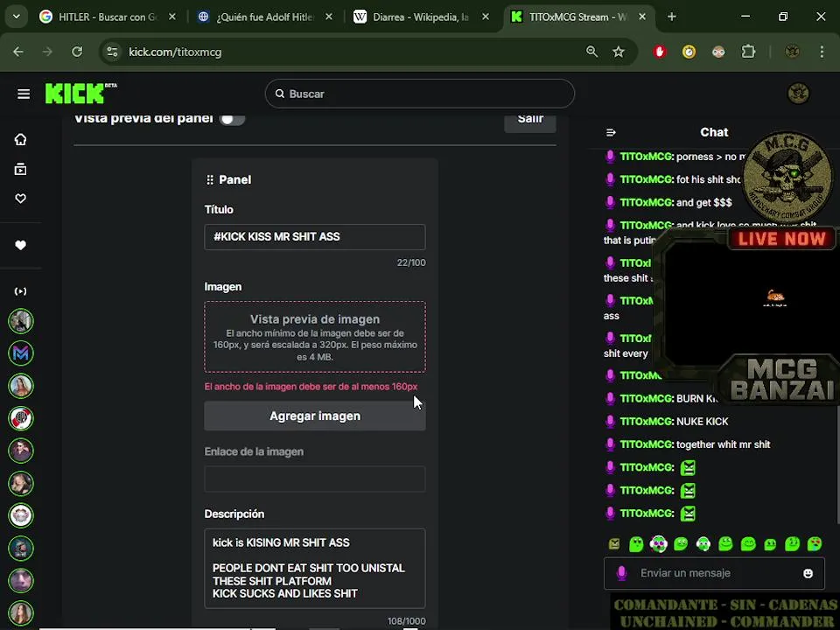Focus the Enlace de la imagen field
Screen dimensions: 840x630
coord(315,479)
